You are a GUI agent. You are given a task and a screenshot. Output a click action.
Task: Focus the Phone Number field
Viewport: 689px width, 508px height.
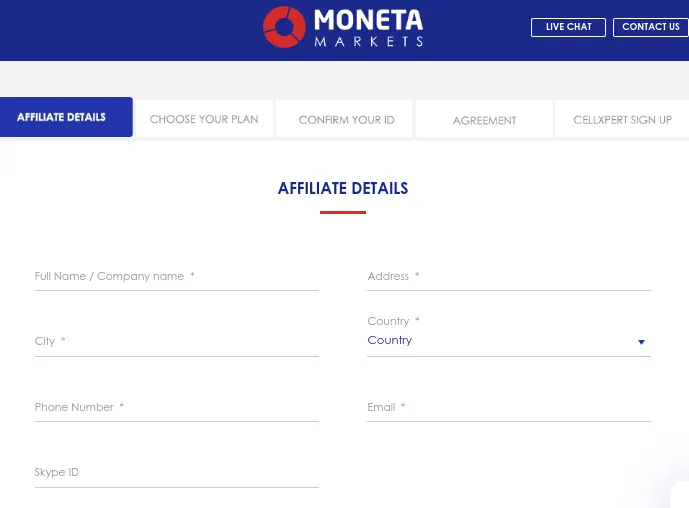pyautogui.click(x=176, y=408)
